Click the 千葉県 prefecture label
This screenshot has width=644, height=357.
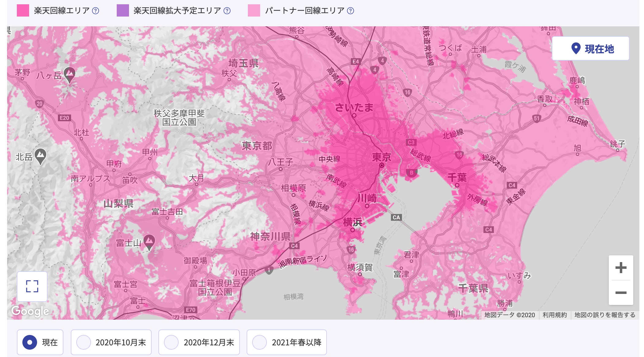473,288
